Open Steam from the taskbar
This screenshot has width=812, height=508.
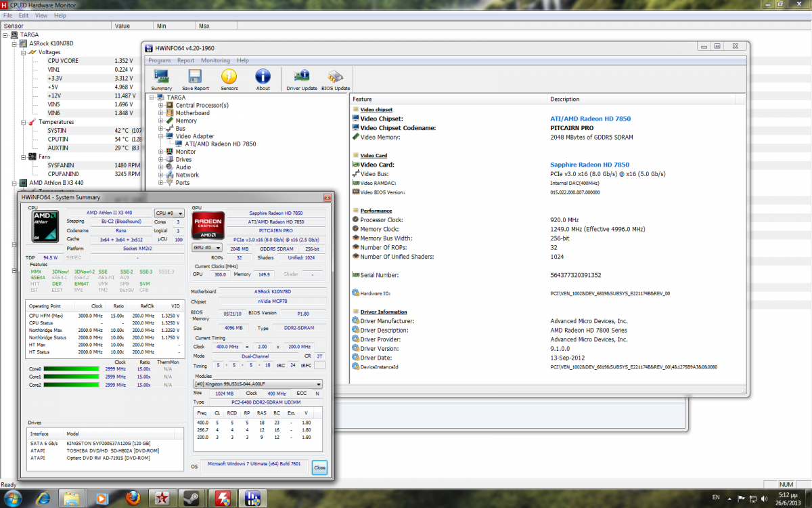(x=191, y=499)
